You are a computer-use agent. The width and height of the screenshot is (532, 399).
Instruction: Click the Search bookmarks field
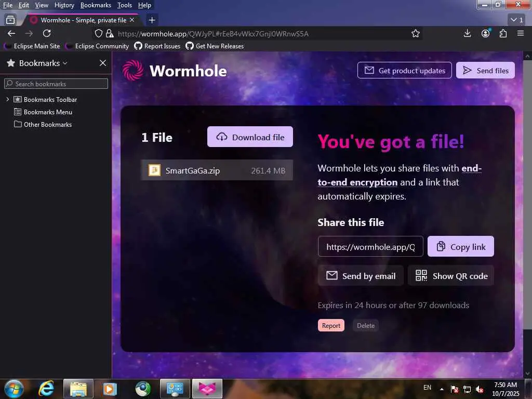(x=56, y=84)
